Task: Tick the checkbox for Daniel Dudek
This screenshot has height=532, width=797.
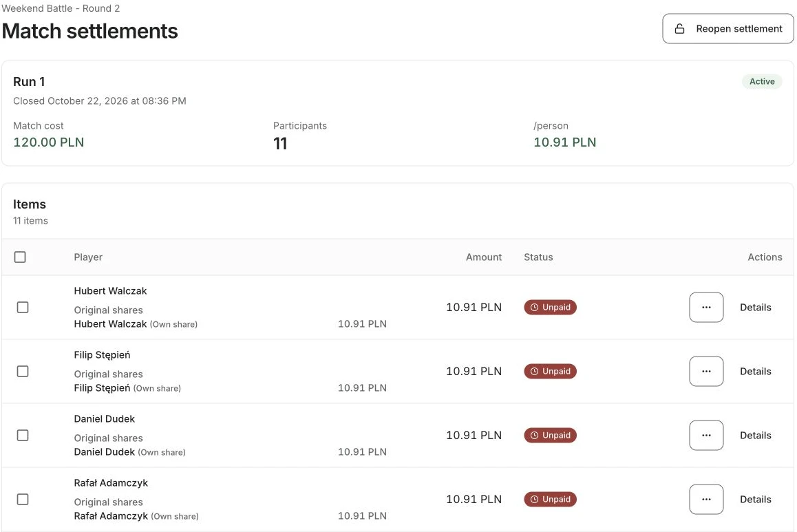Action: click(23, 436)
